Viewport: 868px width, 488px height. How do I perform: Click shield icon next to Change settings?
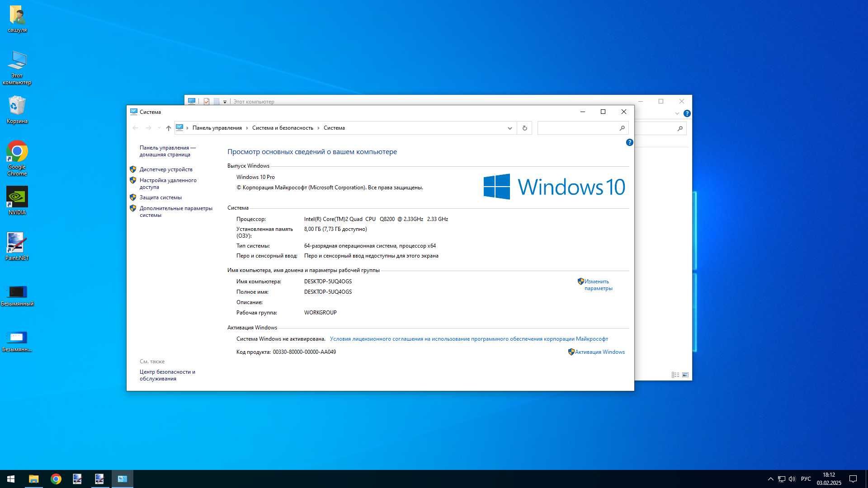point(580,282)
